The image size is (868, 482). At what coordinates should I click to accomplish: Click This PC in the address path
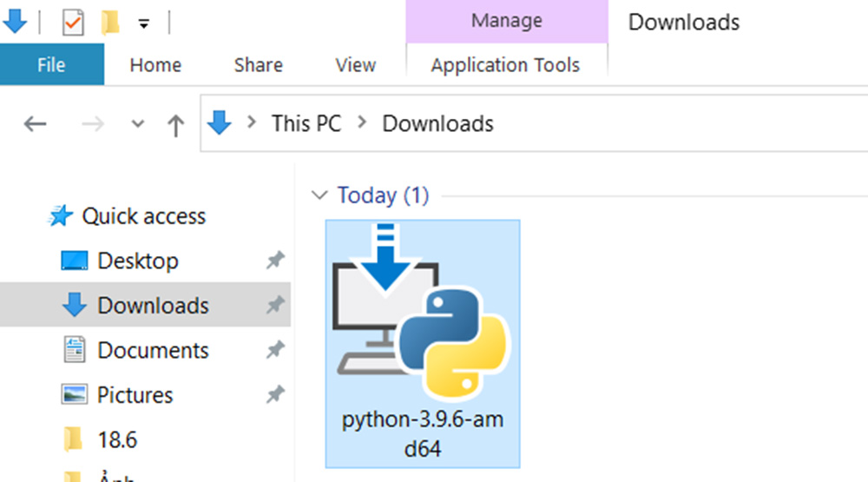(x=306, y=123)
